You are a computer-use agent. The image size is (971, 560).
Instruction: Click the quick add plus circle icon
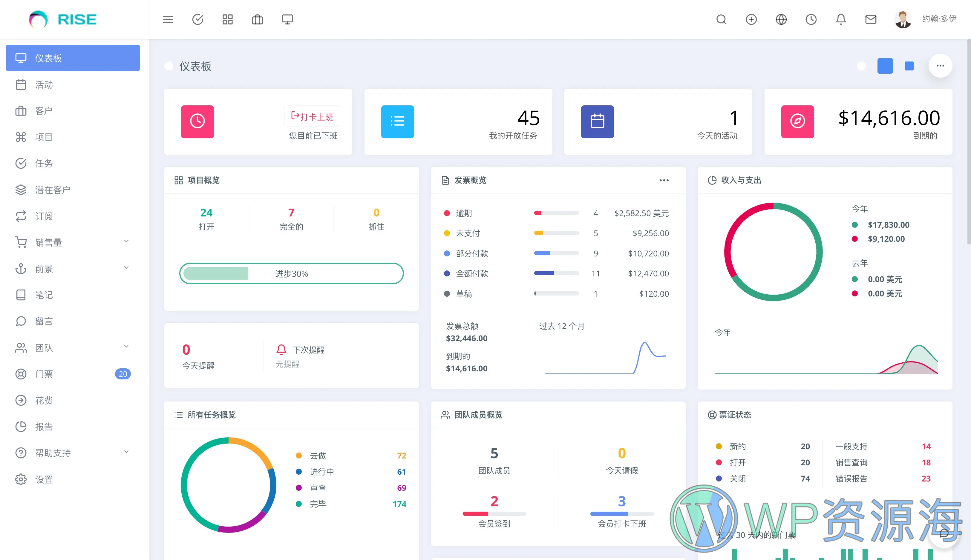pos(751,19)
